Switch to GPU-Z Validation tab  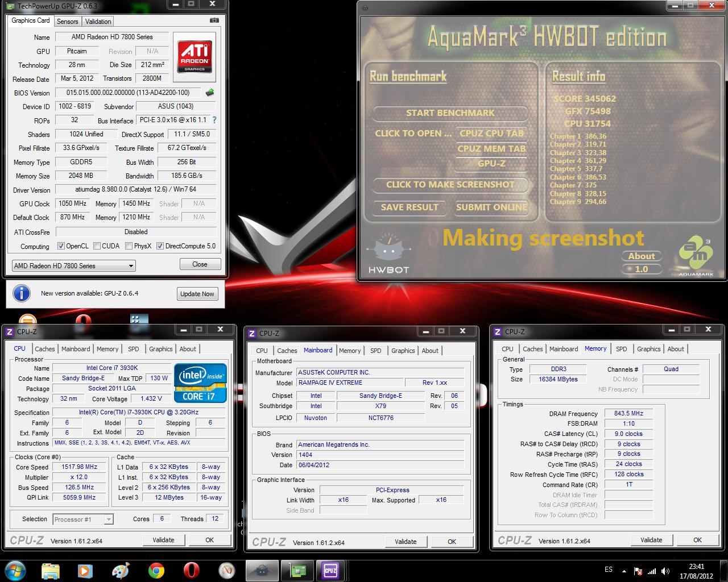[98, 22]
